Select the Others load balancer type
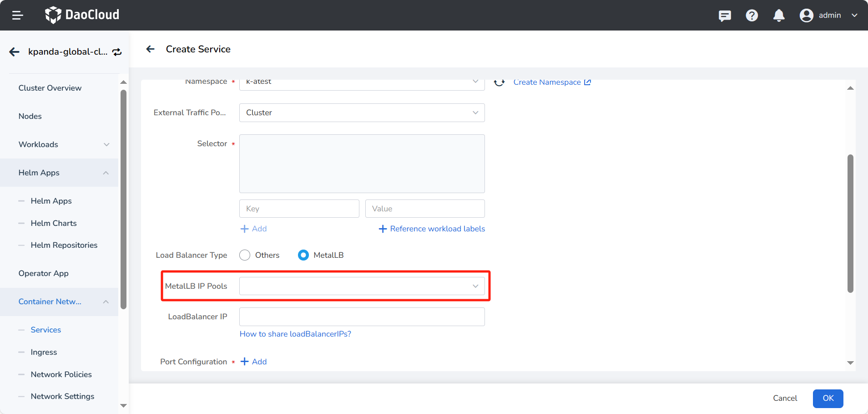This screenshot has height=414, width=868. coord(245,255)
